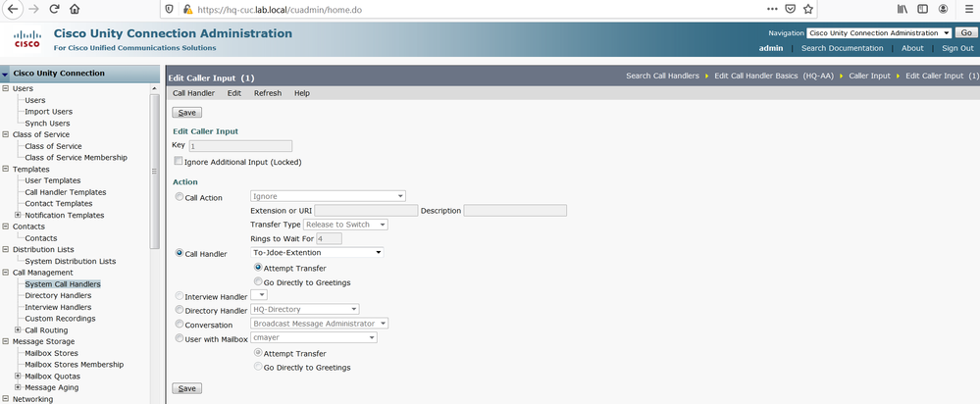Open Custom Recordings in the tree

point(60,319)
